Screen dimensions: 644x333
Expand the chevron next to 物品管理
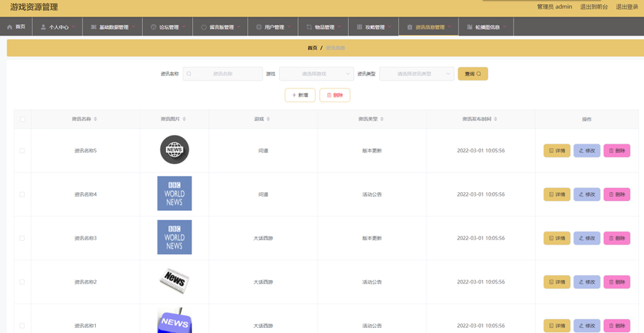tap(339, 27)
